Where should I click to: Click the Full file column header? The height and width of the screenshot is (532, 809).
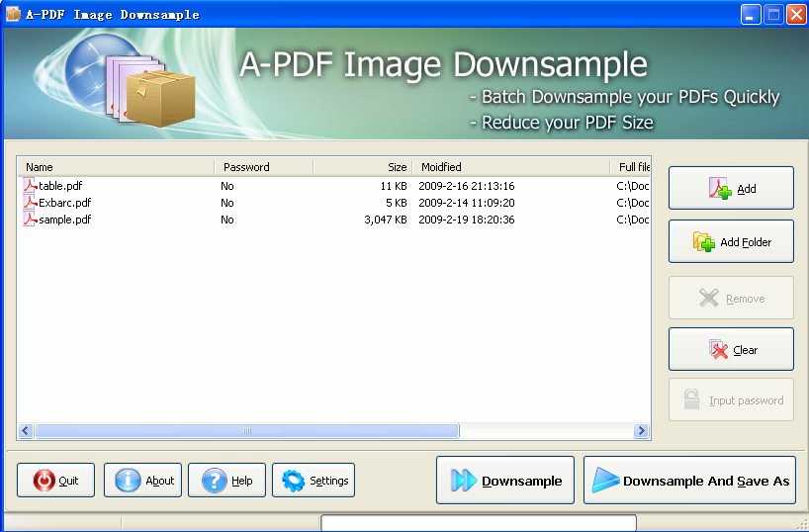click(630, 167)
